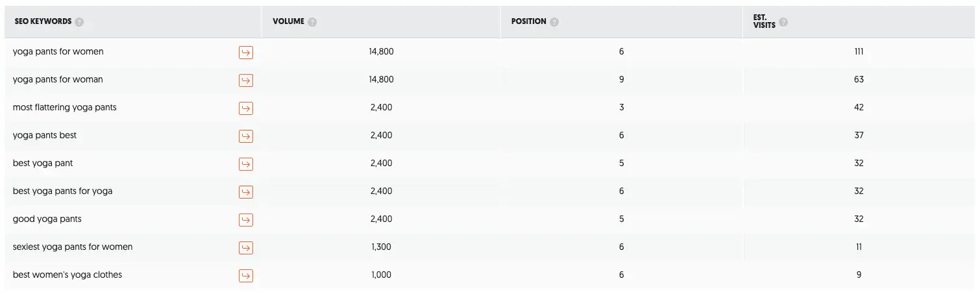This screenshot has width=980, height=294.
Task: Open arrow icon for 'yoga pants for women'
Action: [x=246, y=53]
